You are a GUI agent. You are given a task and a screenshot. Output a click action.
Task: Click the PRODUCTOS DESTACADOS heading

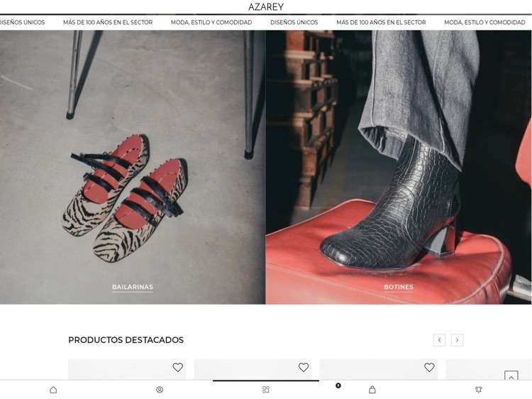click(x=126, y=340)
